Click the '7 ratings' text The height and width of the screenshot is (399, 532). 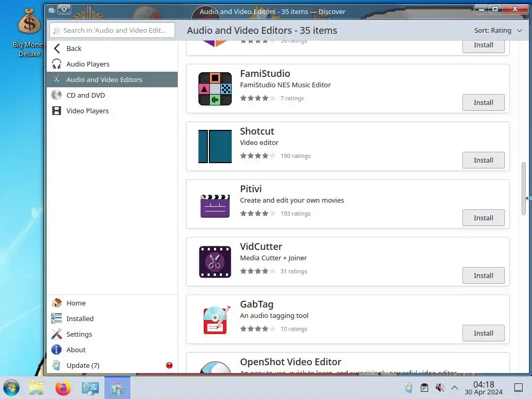292,98
